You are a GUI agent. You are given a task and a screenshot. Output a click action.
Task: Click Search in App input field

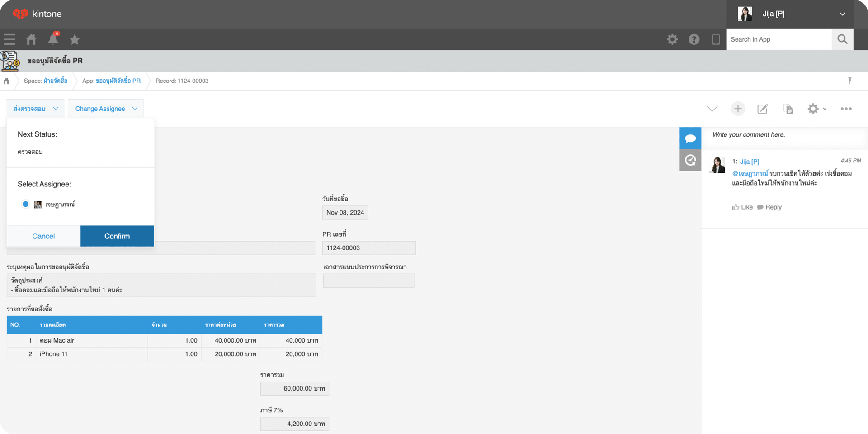click(x=779, y=39)
